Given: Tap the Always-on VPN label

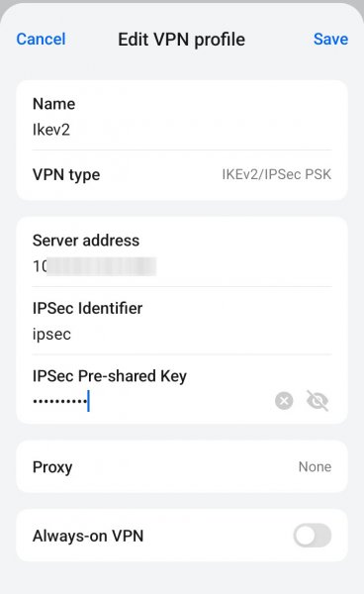Looking at the screenshot, I should [x=88, y=536].
